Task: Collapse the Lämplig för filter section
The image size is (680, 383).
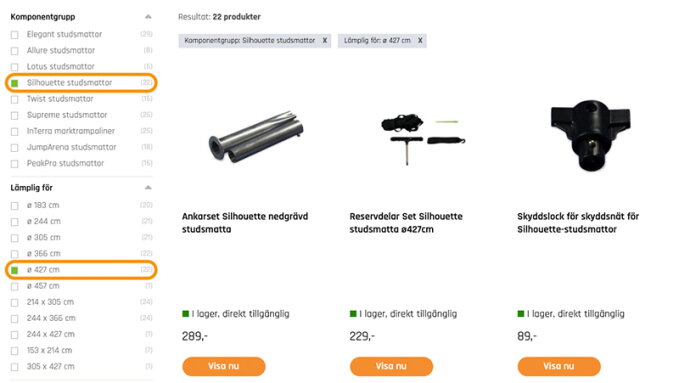Action: coord(148,188)
